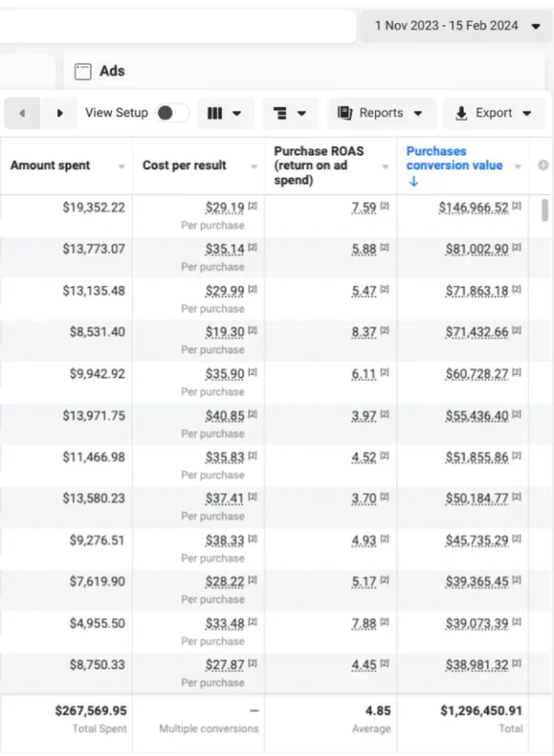
Task: Click the Export download icon
Action: (462, 114)
